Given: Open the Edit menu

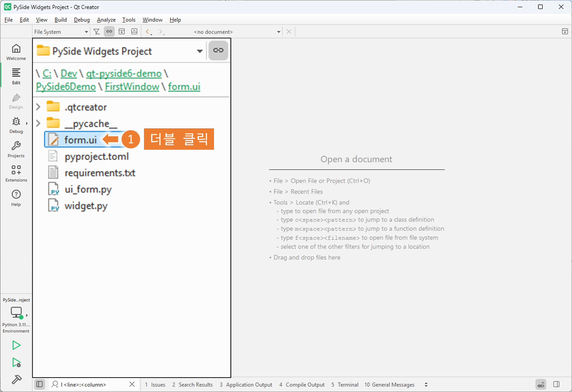Looking at the screenshot, I should pyautogui.click(x=24, y=20).
